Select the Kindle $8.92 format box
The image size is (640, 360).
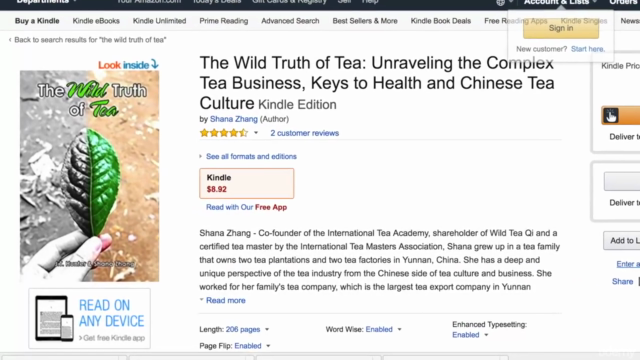(x=247, y=183)
